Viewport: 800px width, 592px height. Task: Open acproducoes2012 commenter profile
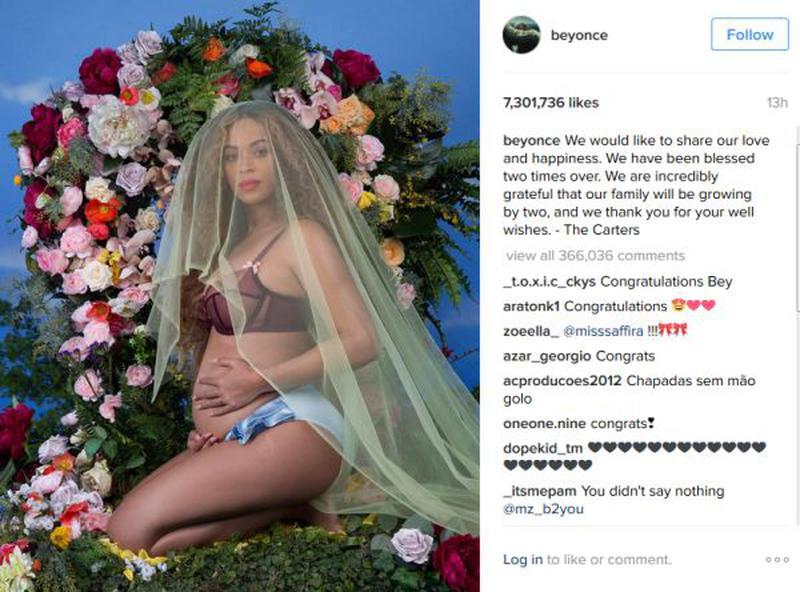click(562, 381)
